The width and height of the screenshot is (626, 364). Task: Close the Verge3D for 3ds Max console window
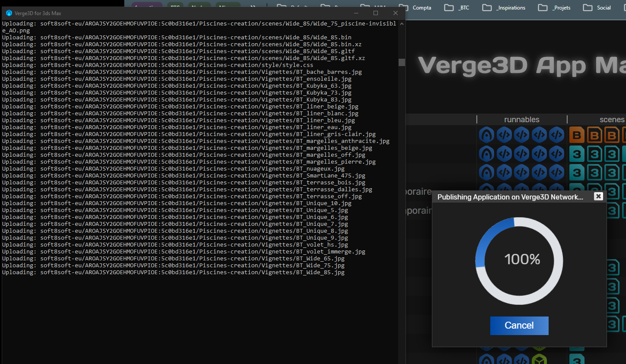(x=396, y=13)
